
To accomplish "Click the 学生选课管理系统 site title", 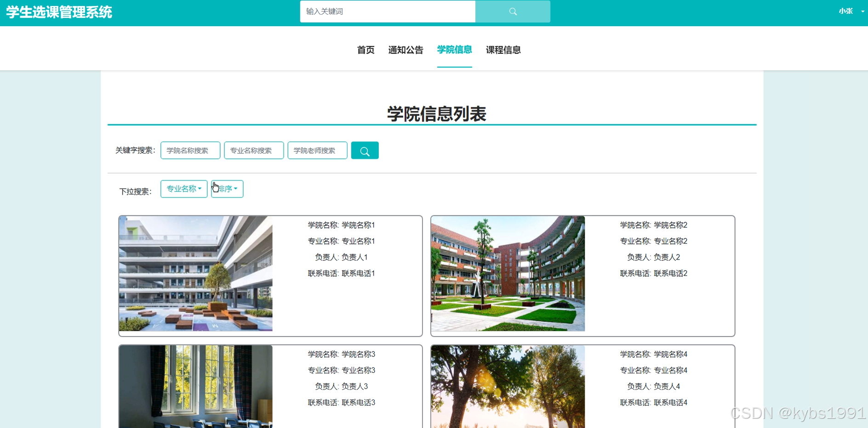I will click(x=59, y=12).
